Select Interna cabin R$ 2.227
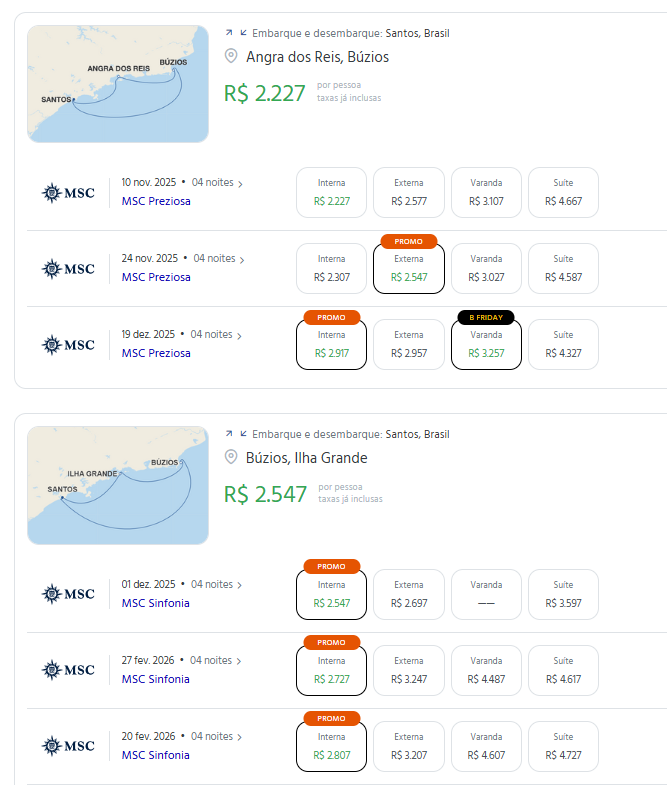 coord(332,192)
